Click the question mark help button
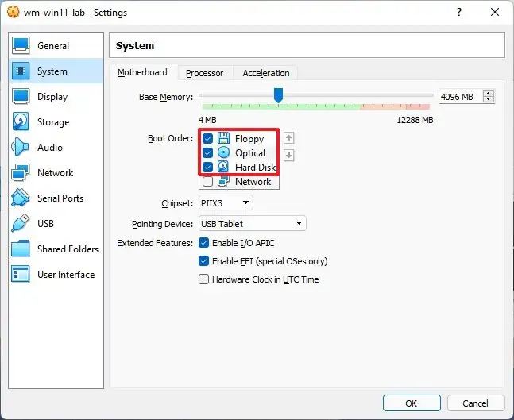514x420 pixels. click(459, 12)
